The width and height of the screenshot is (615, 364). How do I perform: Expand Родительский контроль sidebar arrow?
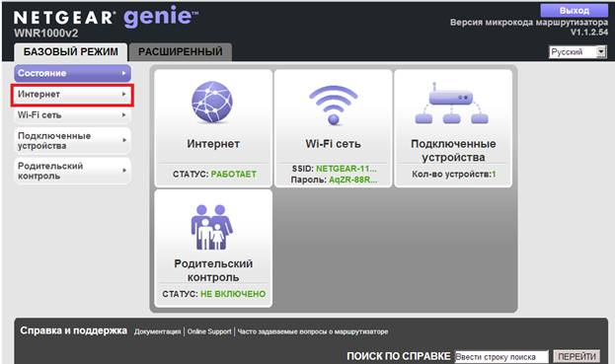124,171
